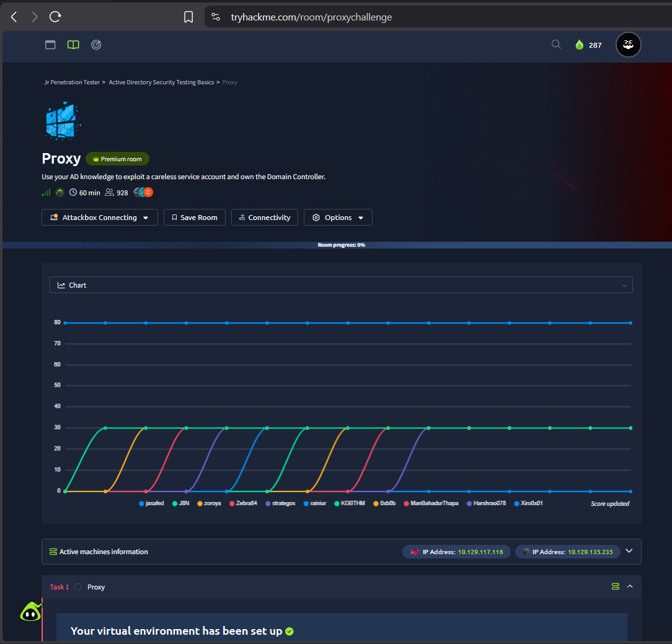The width and height of the screenshot is (672, 644).
Task: Reload the TryHackMe page
Action: click(55, 17)
